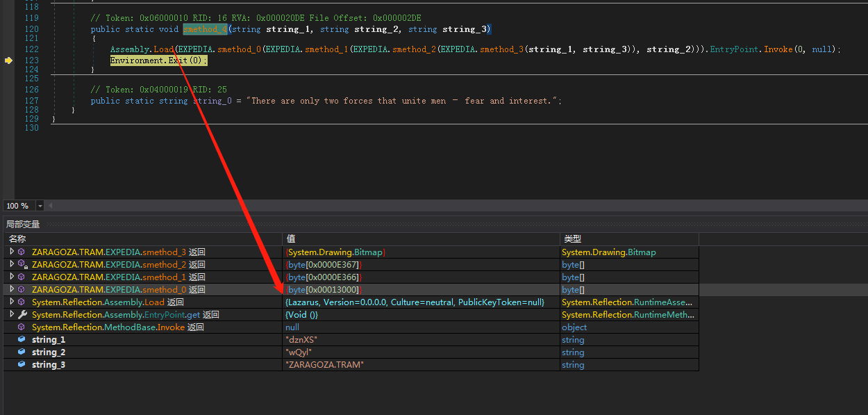868x415 pixels.
Task: Click the string type cell of string_3
Action: click(x=629, y=365)
